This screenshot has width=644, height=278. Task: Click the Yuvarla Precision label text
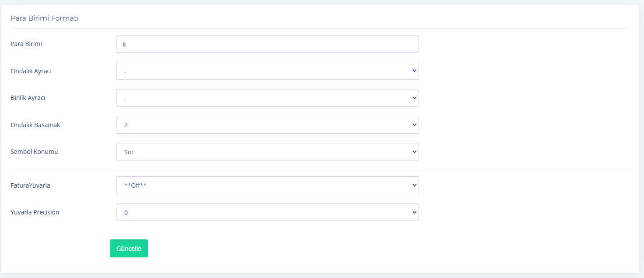35,212
